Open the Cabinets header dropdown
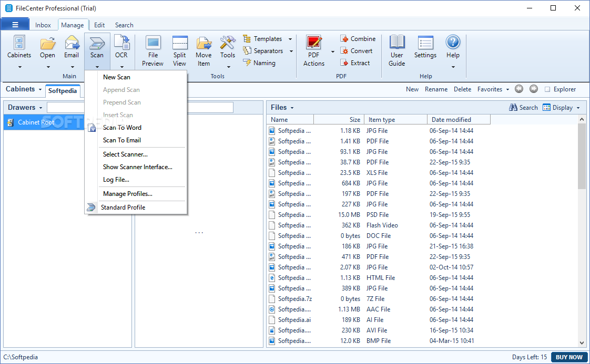 coord(23,89)
